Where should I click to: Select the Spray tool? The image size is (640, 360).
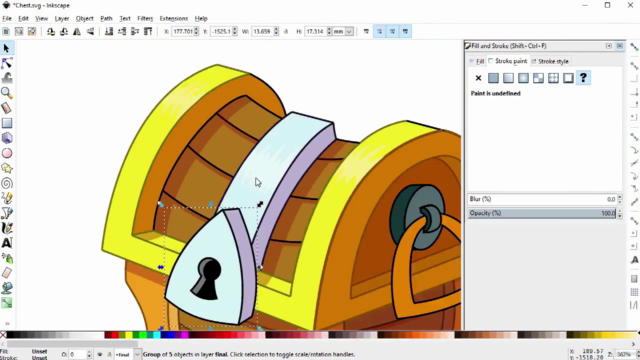click(x=7, y=258)
